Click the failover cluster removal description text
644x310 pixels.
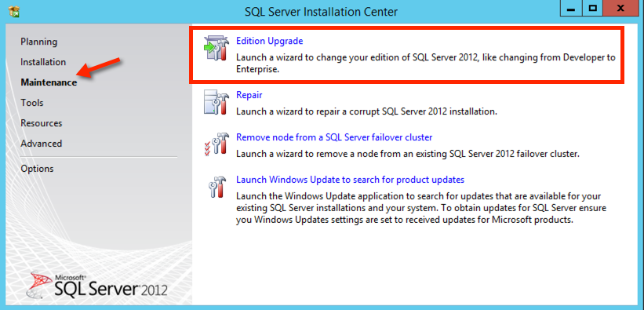pyautogui.click(x=407, y=154)
